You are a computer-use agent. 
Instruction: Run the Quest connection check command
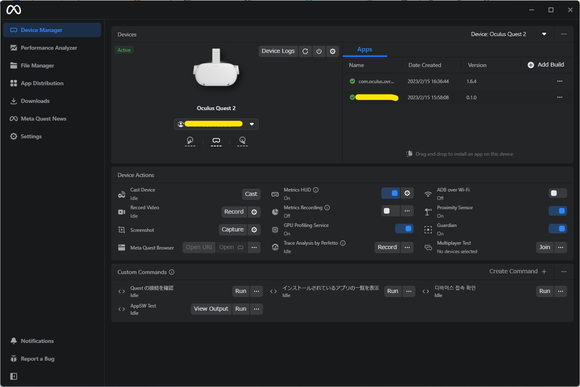(x=241, y=291)
